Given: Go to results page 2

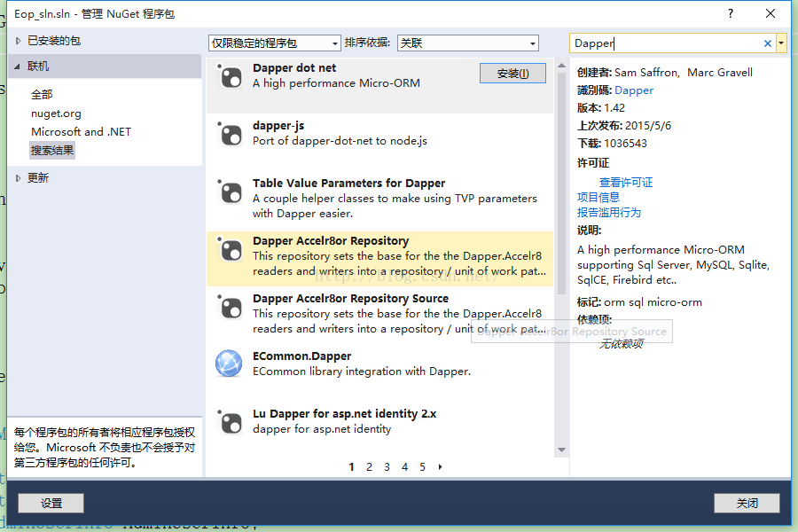Looking at the screenshot, I should tap(369, 467).
